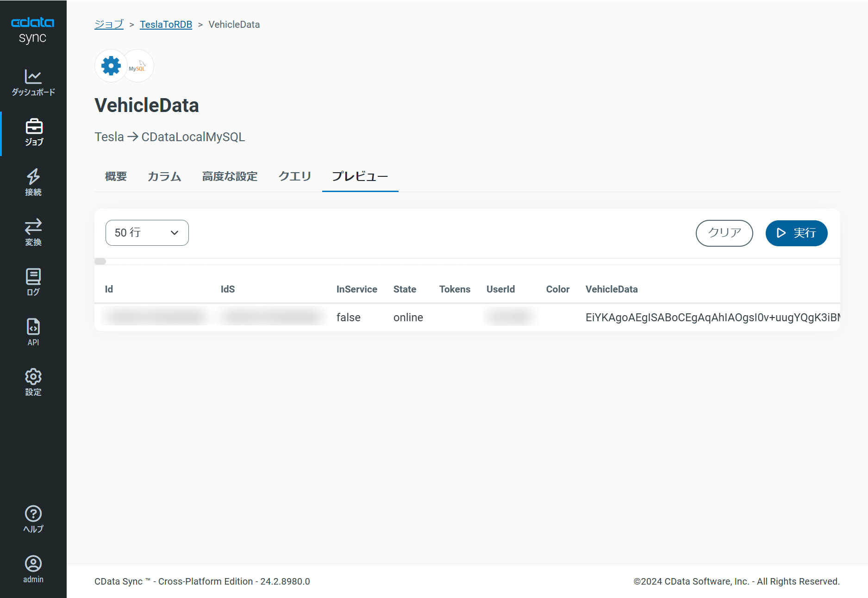Open the admin user account icon
The image size is (868, 598).
pyautogui.click(x=33, y=569)
